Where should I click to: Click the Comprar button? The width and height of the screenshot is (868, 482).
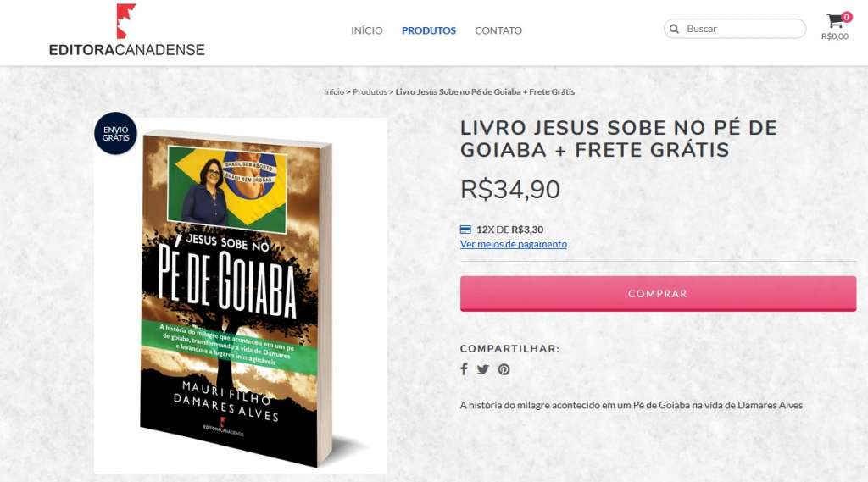tap(658, 294)
